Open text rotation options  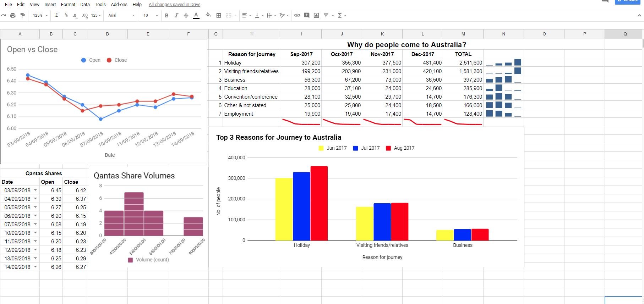pos(284,15)
